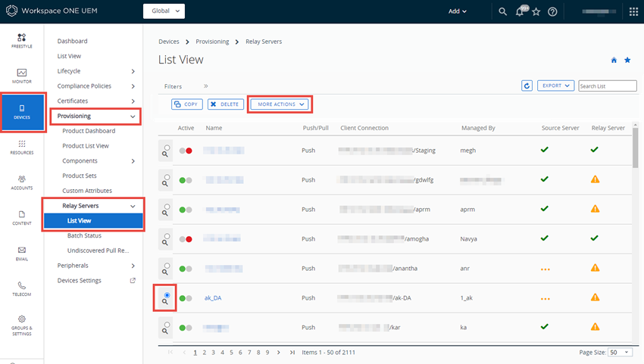Open the Email section

[22, 254]
